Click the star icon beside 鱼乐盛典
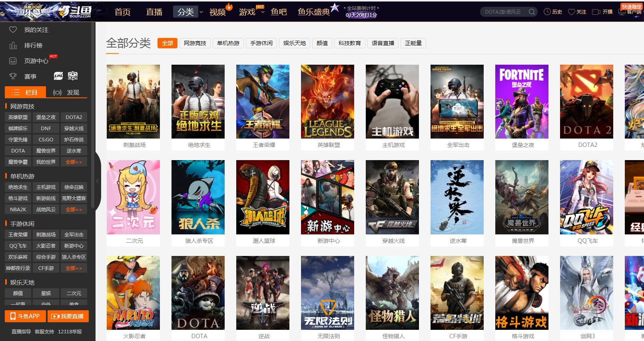 coord(335,8)
